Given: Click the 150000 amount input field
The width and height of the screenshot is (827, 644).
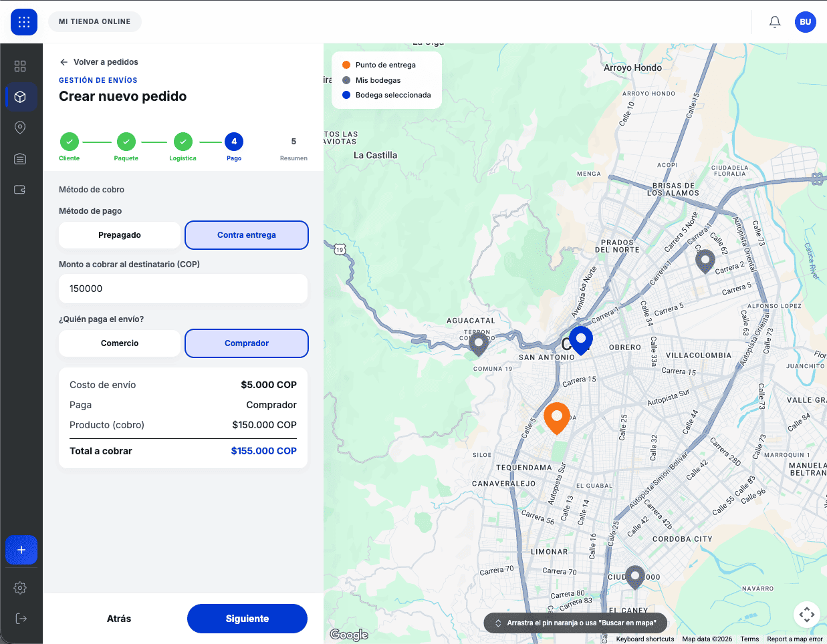Looking at the screenshot, I should click(x=183, y=288).
